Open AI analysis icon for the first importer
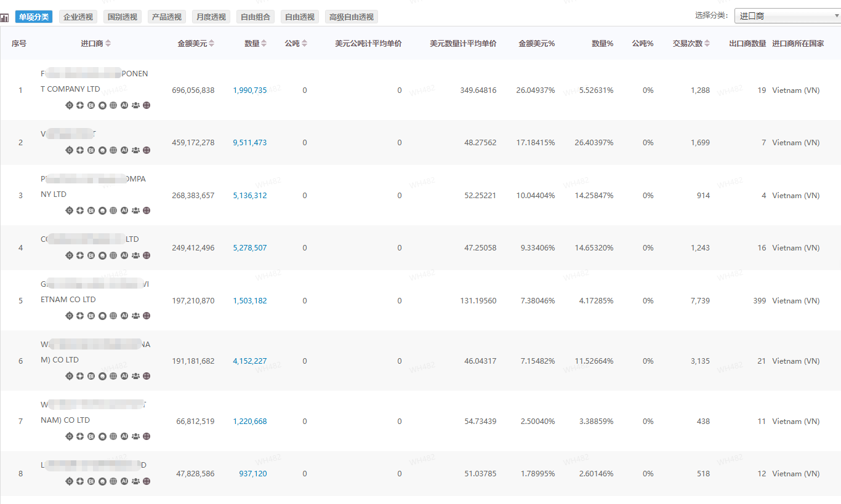The height and width of the screenshot is (504, 841). coord(124,105)
